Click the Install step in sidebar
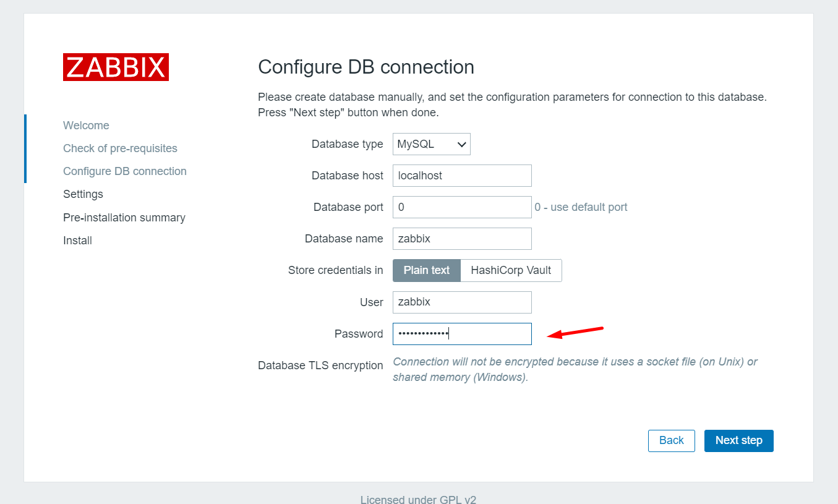The width and height of the screenshot is (838, 504). click(x=77, y=241)
